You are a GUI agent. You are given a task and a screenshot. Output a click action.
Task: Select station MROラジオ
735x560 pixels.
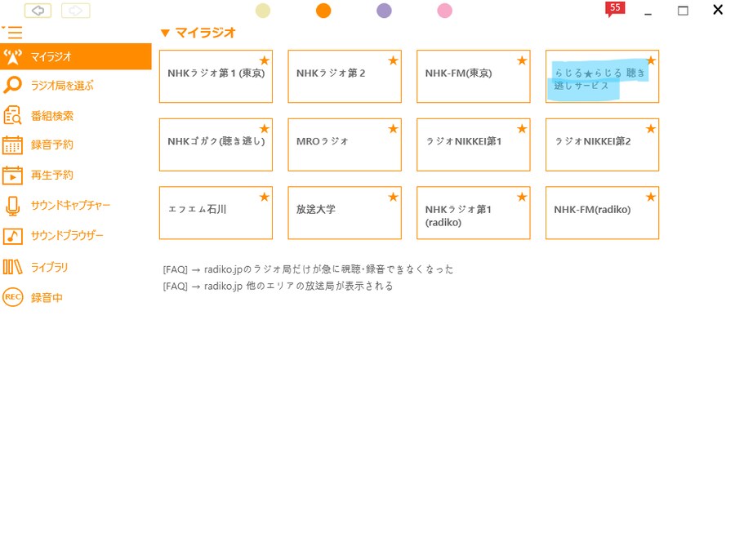[x=345, y=144]
